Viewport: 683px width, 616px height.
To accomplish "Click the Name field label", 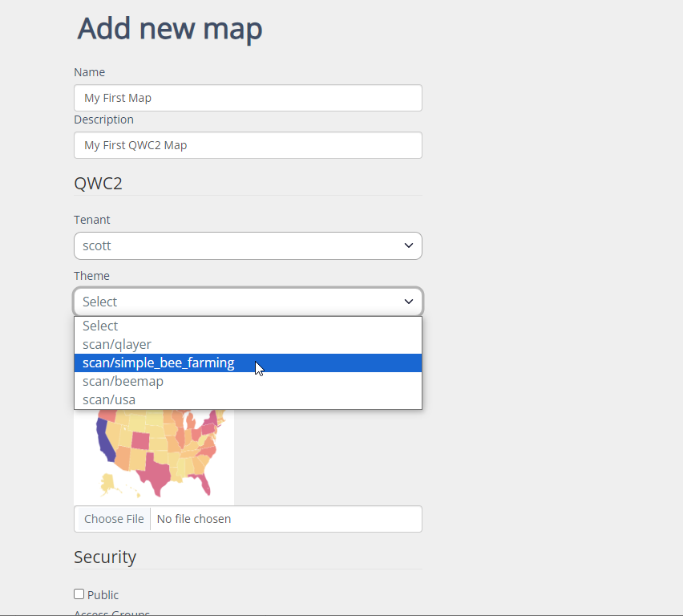I will (x=89, y=72).
